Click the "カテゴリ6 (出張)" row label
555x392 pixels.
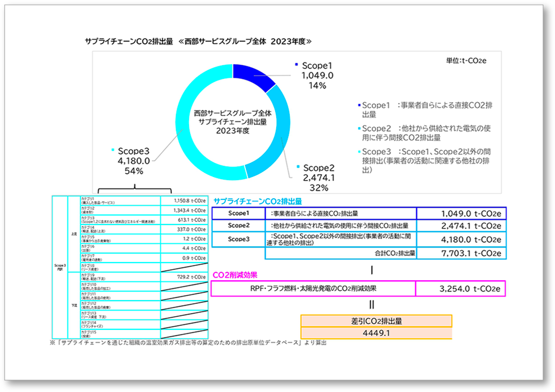pyautogui.click(x=120, y=248)
